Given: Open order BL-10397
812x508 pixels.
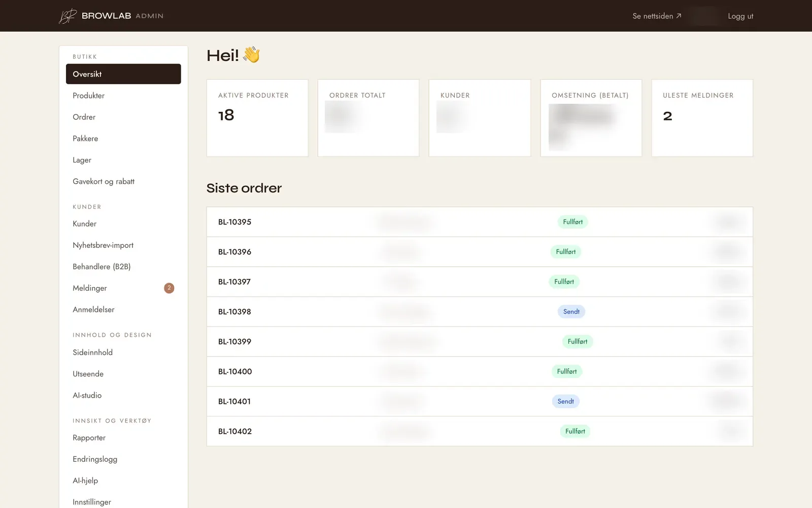Looking at the screenshot, I should (x=480, y=282).
